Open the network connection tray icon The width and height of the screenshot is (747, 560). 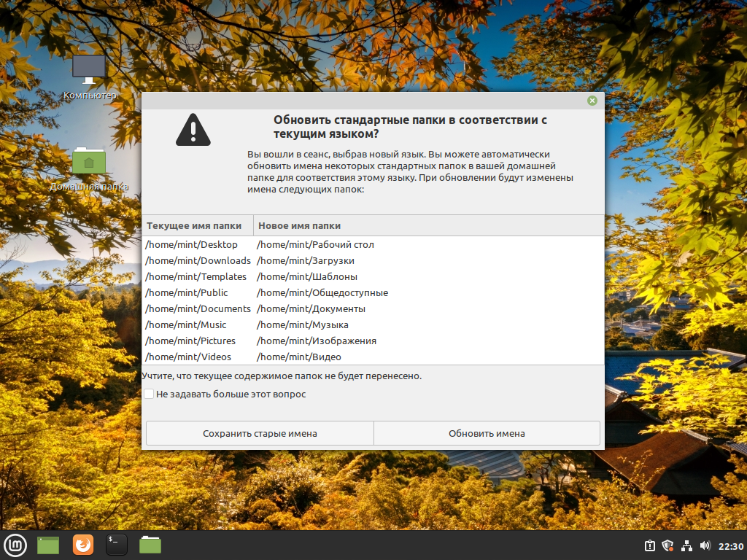(686, 545)
